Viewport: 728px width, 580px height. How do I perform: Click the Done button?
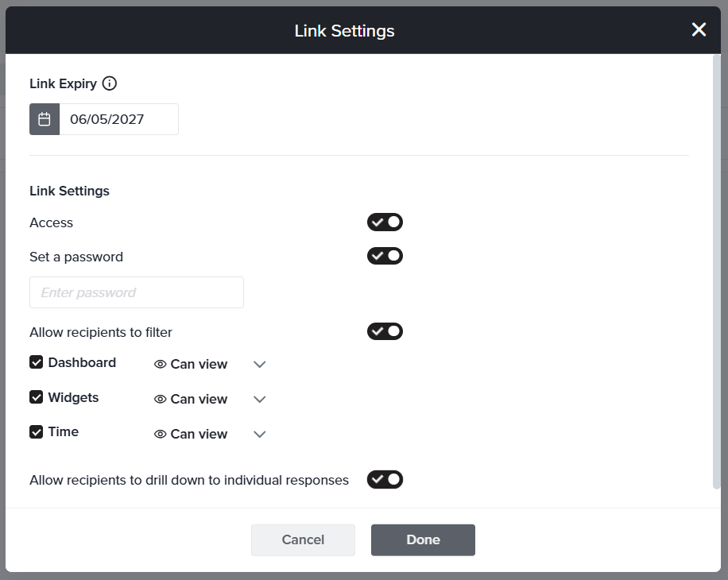tap(423, 539)
